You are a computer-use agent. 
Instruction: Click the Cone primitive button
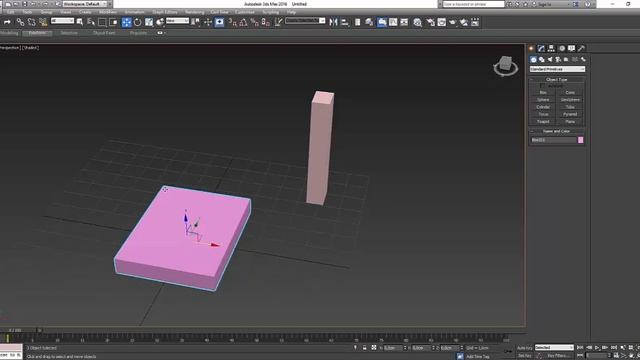(x=570, y=93)
